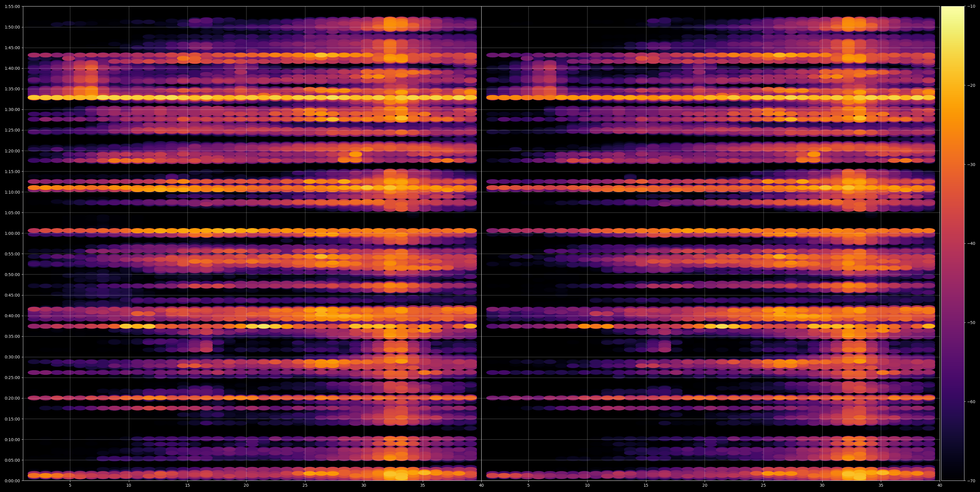
Task: Click the right plot's x-axis label 25
Action: pyautogui.click(x=763, y=486)
